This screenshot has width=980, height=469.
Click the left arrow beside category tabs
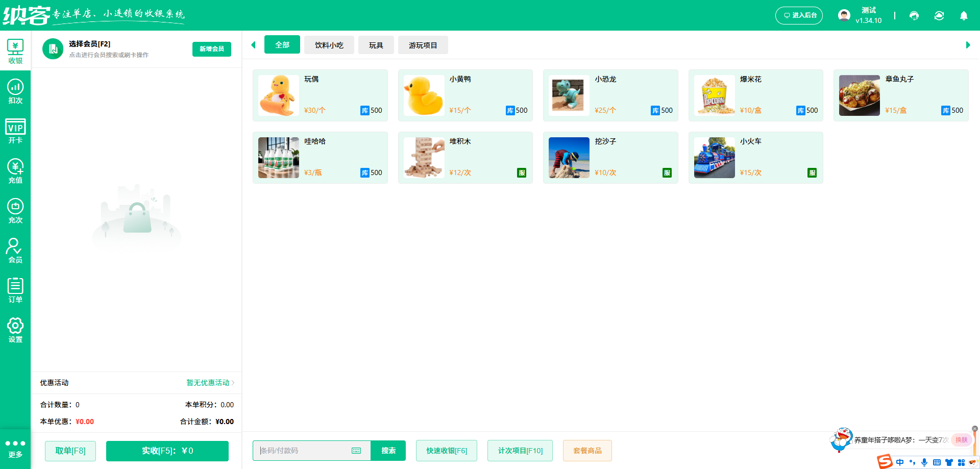click(x=254, y=45)
